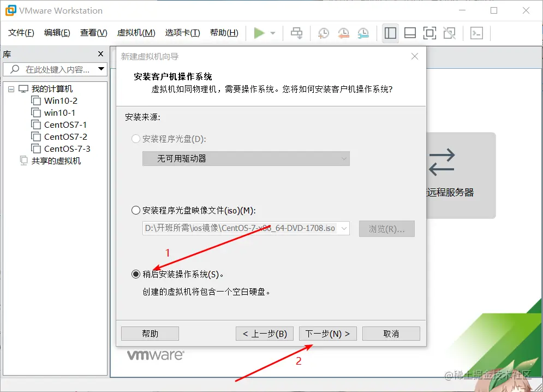Open the 文件(F) menu
543x392 pixels.
tap(21, 33)
